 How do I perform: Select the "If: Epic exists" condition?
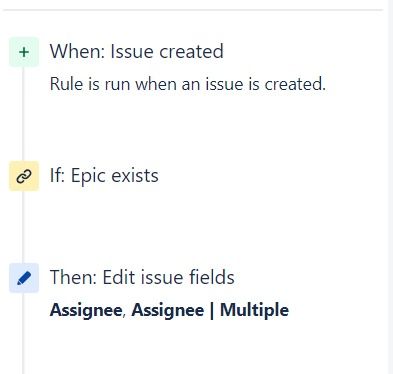[104, 176]
